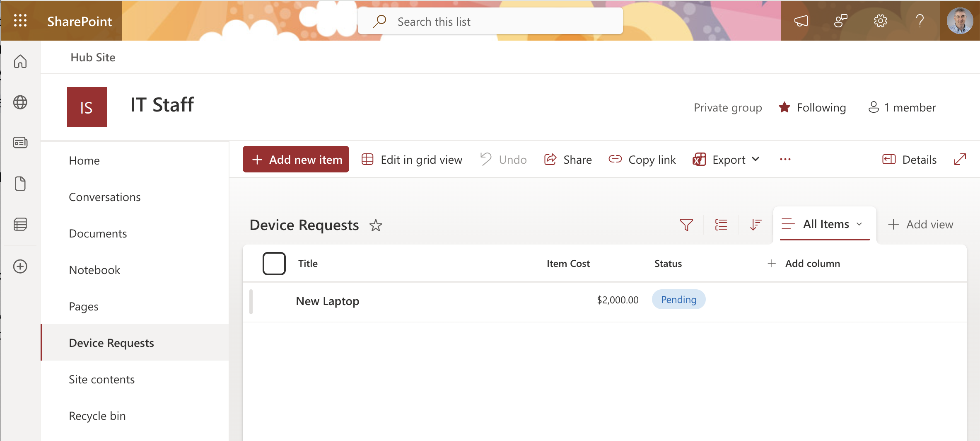This screenshot has height=441, width=980.
Task: Open the IT Staff site title
Action: pyautogui.click(x=162, y=104)
